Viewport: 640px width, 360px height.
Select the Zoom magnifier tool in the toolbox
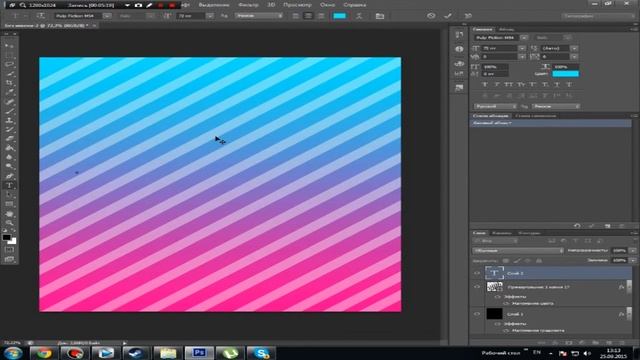(x=9, y=223)
